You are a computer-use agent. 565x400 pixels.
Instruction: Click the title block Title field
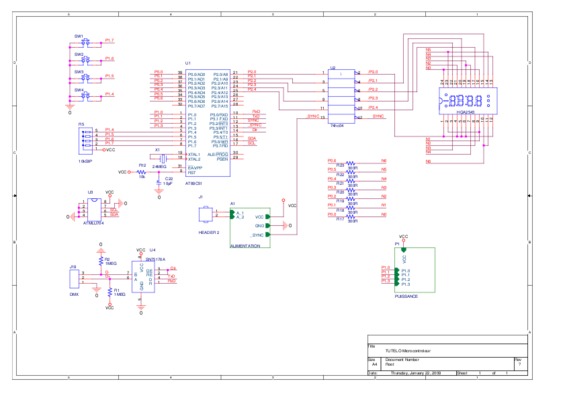coord(447,350)
